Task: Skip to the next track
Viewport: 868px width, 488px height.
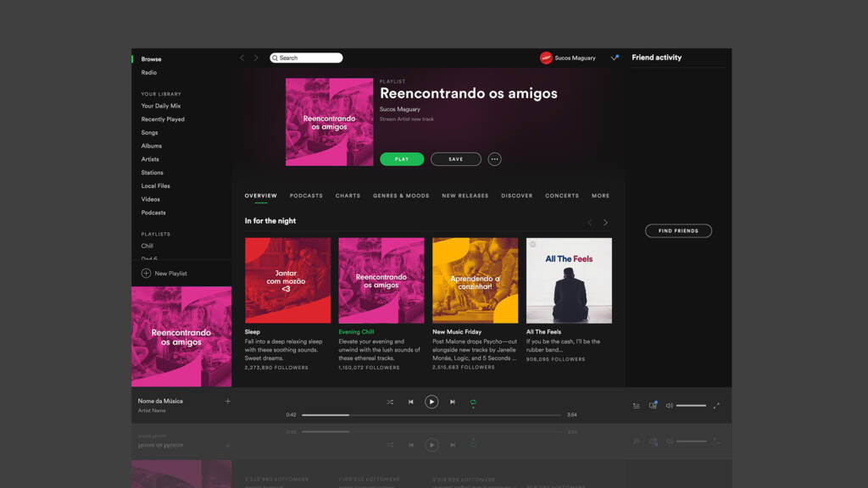Action: (x=453, y=402)
